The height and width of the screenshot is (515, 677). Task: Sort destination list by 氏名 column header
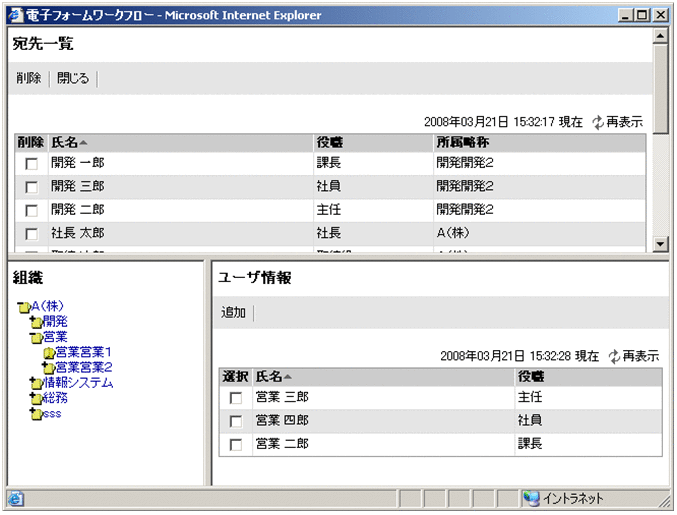point(69,143)
